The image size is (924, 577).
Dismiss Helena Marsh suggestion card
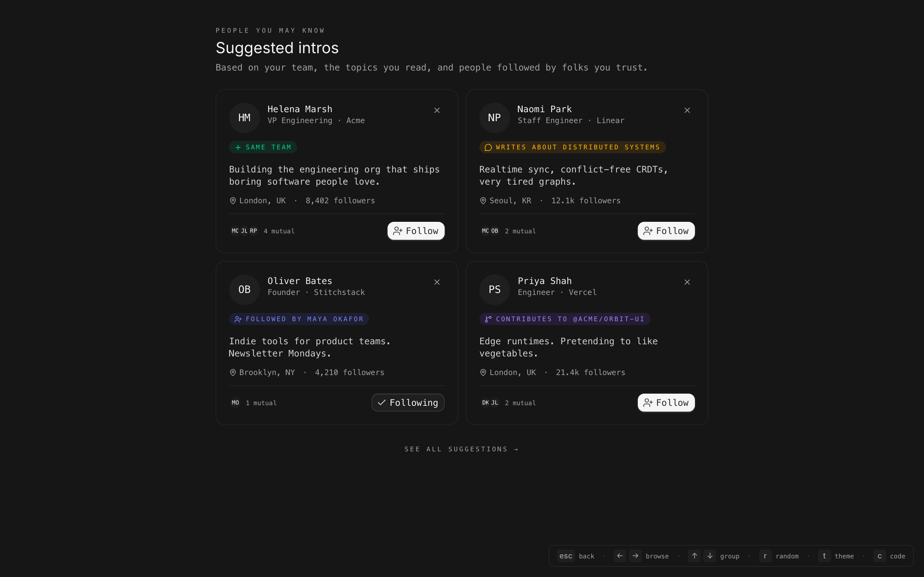tap(437, 110)
